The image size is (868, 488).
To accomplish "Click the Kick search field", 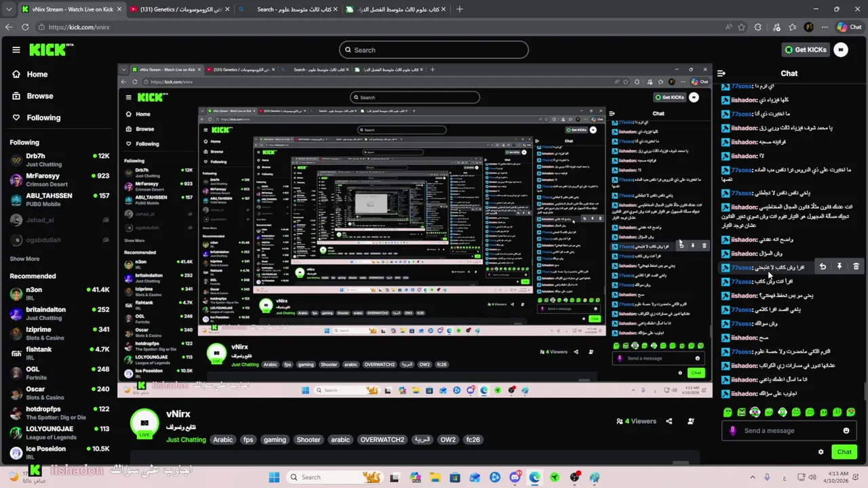I will click(434, 49).
